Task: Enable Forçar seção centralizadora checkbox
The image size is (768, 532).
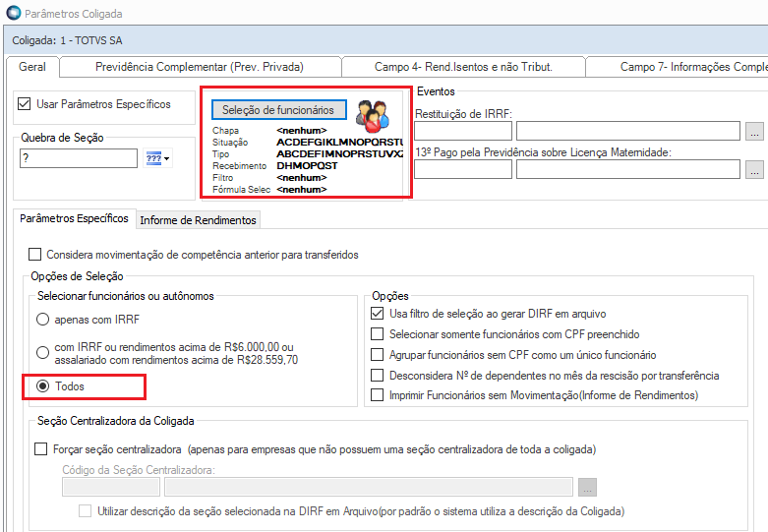Action: 40,448
